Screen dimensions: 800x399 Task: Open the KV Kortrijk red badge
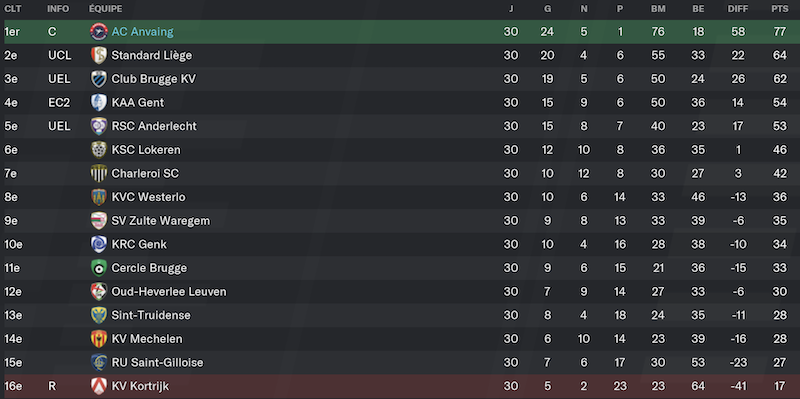pyautogui.click(x=98, y=386)
